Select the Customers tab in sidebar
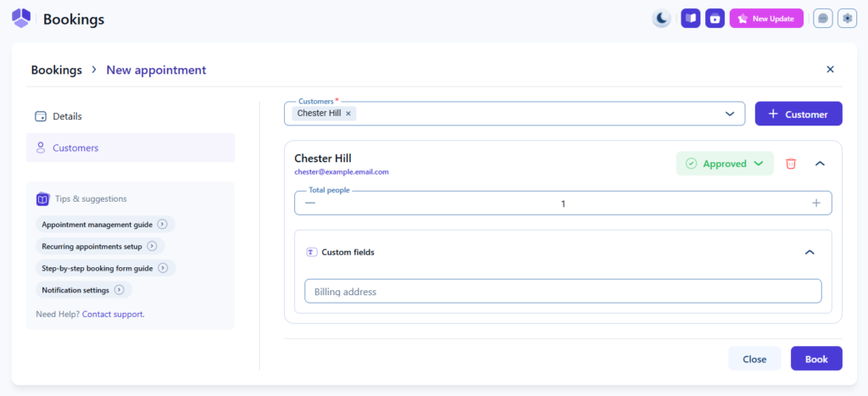The width and height of the screenshot is (868, 396). (75, 148)
